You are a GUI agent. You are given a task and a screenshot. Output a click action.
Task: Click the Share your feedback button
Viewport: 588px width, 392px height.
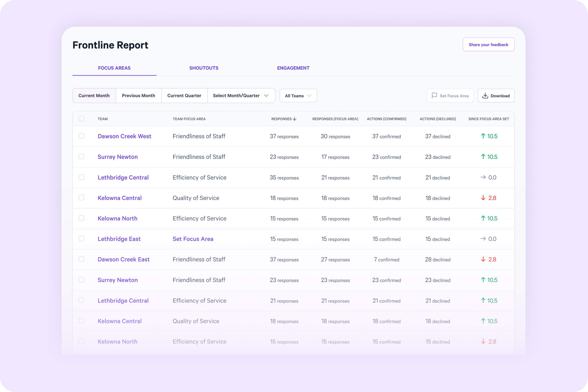tap(488, 45)
